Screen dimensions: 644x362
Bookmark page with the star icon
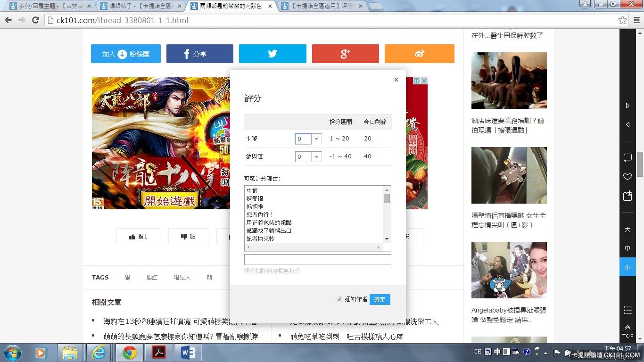click(x=623, y=20)
